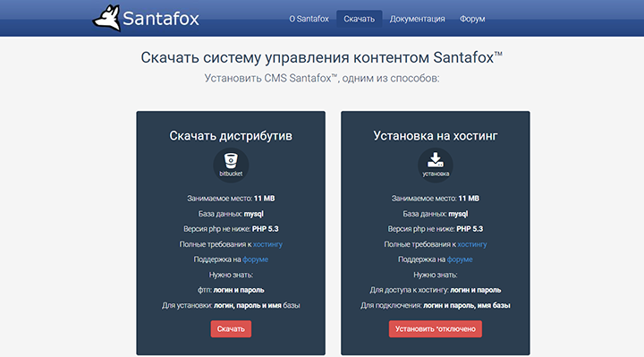This screenshot has width=644, height=357.
Task: Click Нужно знать: in Скачать дистрибутив card
Action: click(231, 275)
